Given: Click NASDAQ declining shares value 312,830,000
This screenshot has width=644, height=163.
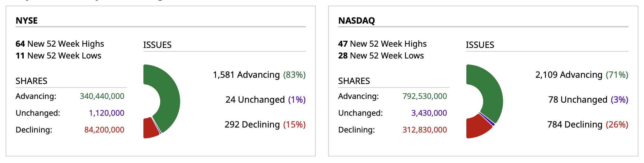Looking at the screenshot, I should coord(425,130).
